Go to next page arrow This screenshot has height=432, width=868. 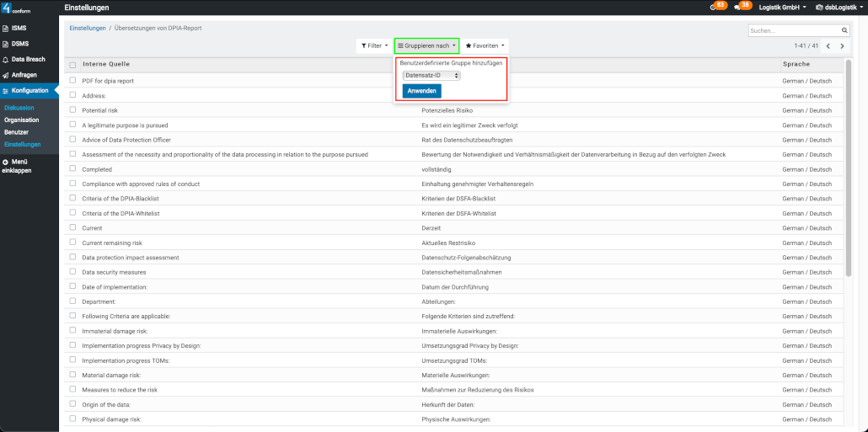coord(841,45)
